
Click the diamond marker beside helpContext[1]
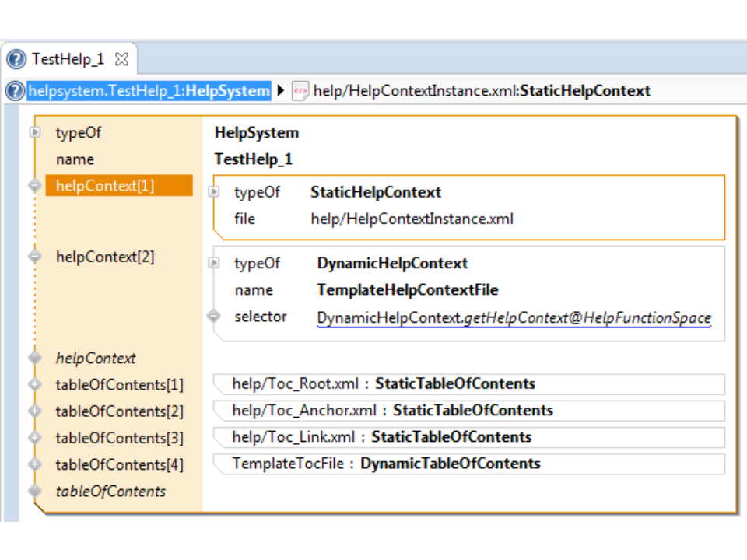click(x=34, y=186)
